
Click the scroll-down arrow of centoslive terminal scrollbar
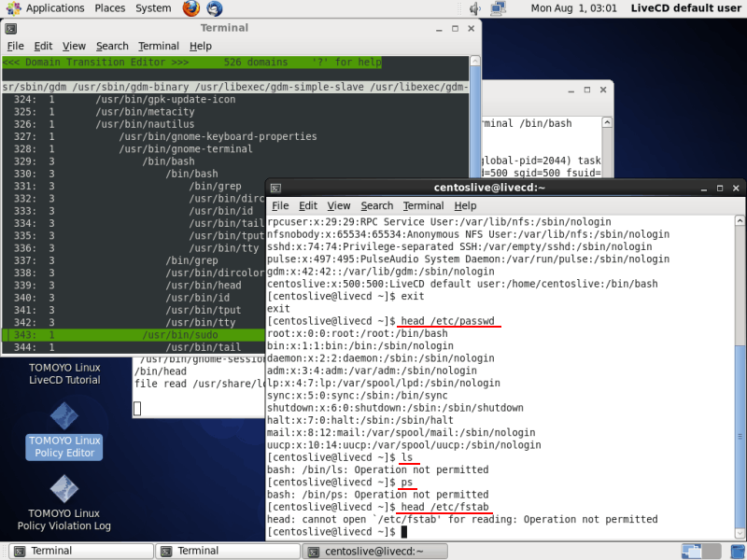click(x=740, y=533)
